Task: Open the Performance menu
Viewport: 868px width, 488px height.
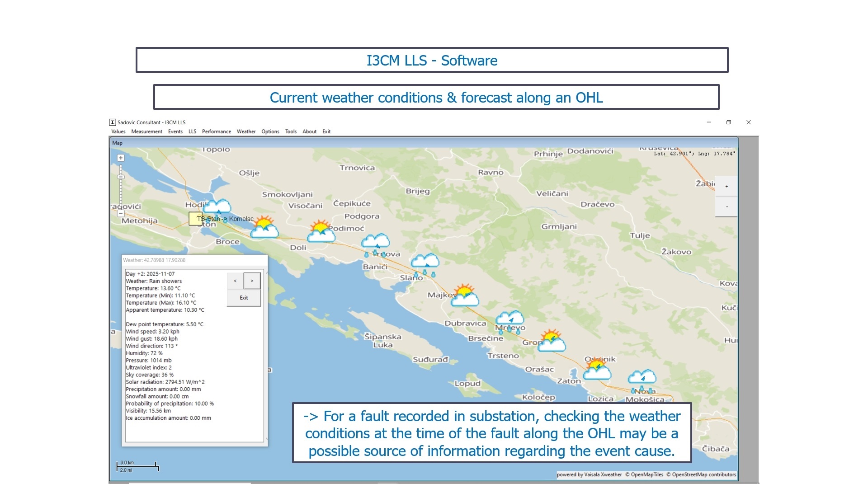Action: click(x=216, y=131)
